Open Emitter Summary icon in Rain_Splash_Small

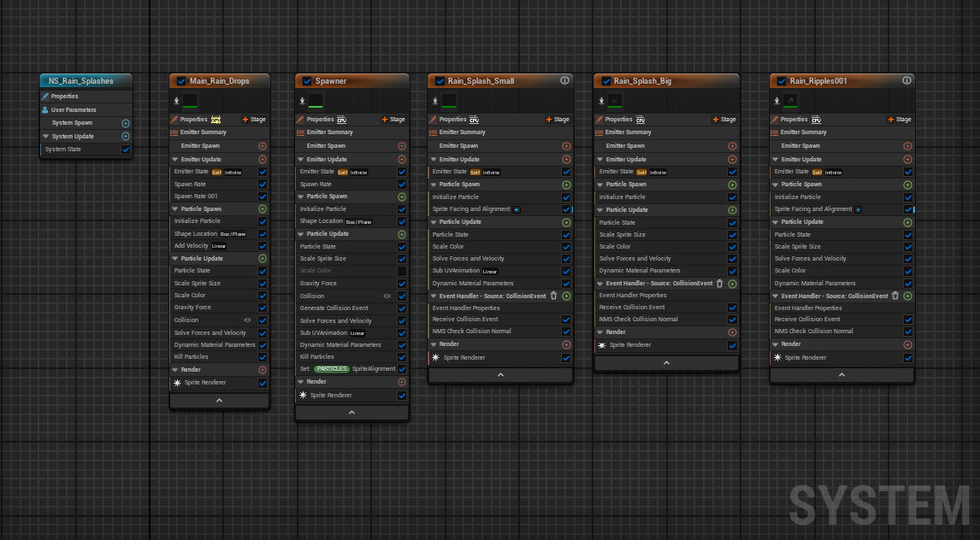(x=433, y=132)
